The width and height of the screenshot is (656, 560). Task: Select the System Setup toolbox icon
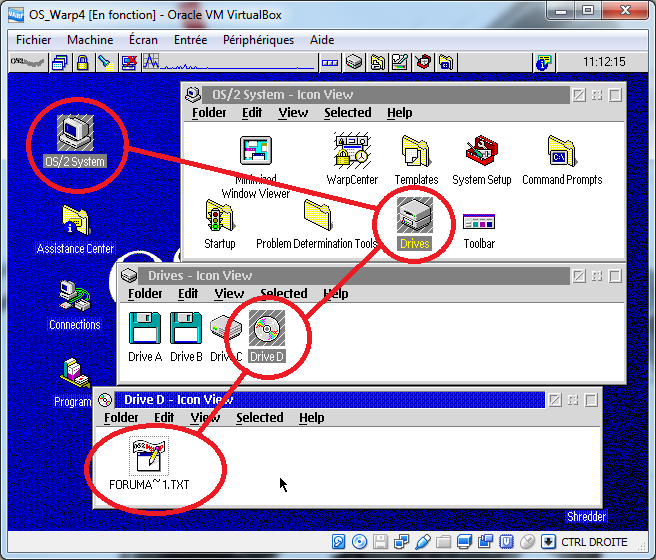(x=482, y=160)
